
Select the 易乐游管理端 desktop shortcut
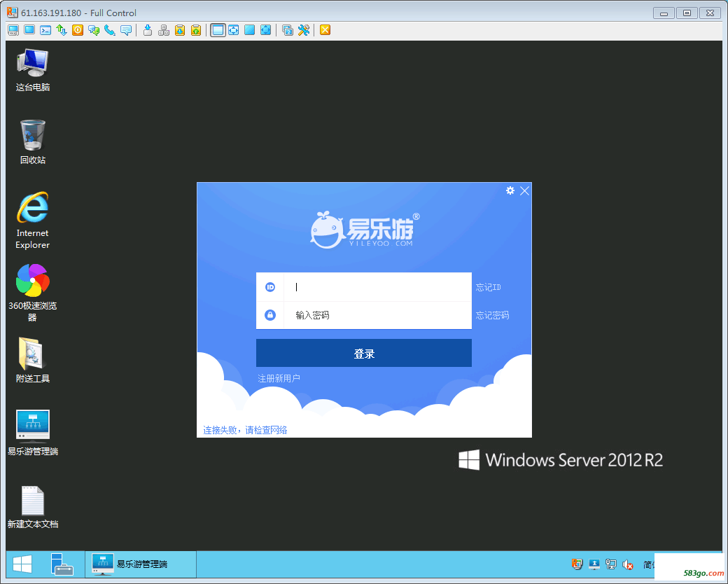[33, 425]
